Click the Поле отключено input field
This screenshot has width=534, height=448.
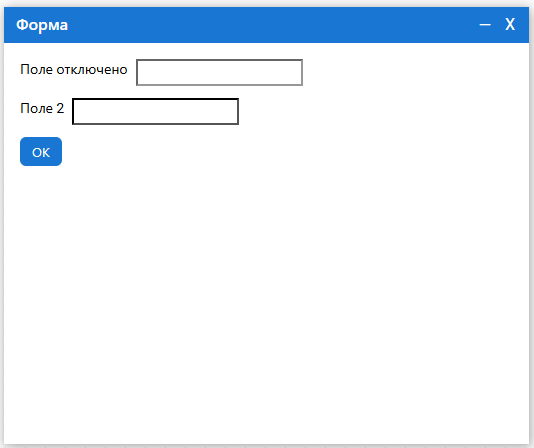coord(219,72)
